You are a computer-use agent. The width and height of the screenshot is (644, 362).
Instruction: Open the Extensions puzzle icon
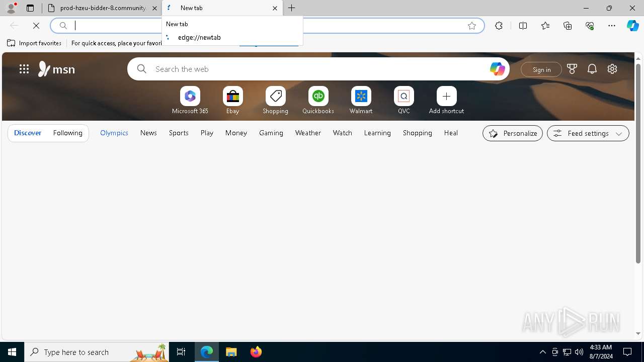tap(499, 26)
